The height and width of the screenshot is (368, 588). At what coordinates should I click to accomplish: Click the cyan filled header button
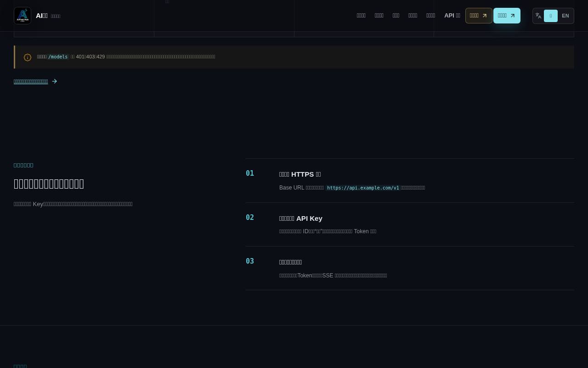507,16
